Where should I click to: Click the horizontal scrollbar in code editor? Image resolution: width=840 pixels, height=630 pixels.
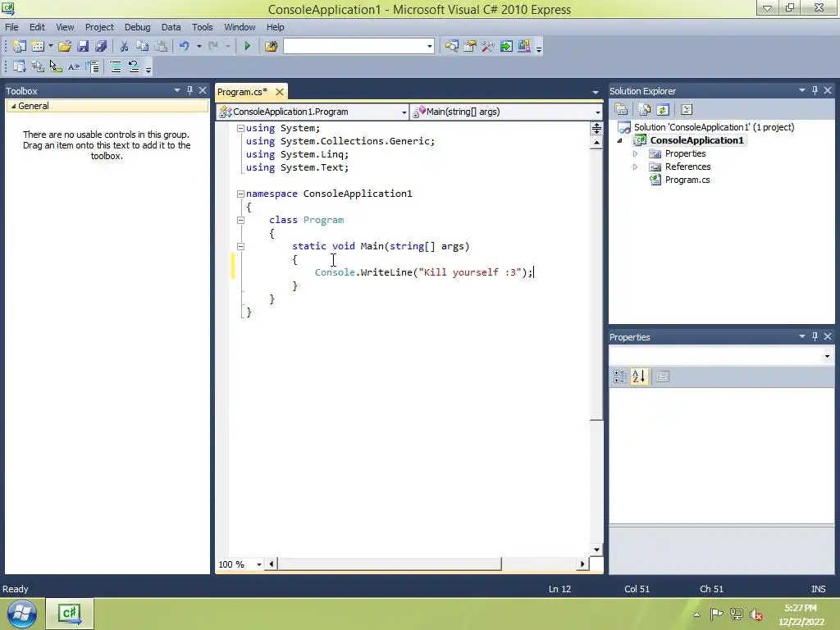(390, 564)
